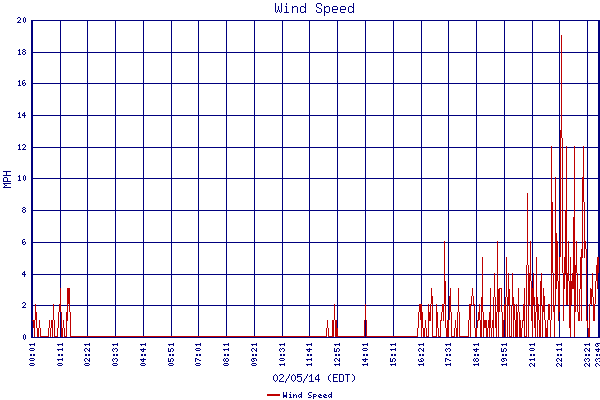Click y-axis value 8

pos(24,210)
